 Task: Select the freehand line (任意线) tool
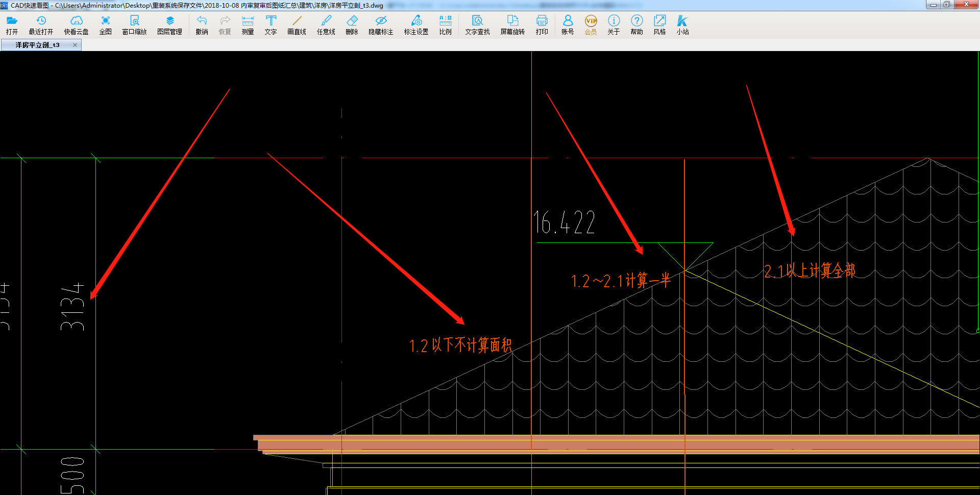click(x=326, y=24)
